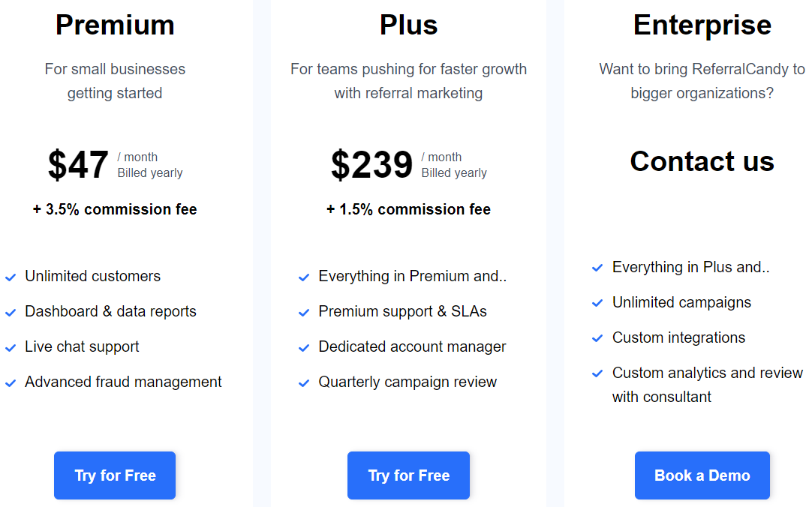Click checkmark icon beside Unlimited customers
812x507 pixels.
(x=11, y=277)
